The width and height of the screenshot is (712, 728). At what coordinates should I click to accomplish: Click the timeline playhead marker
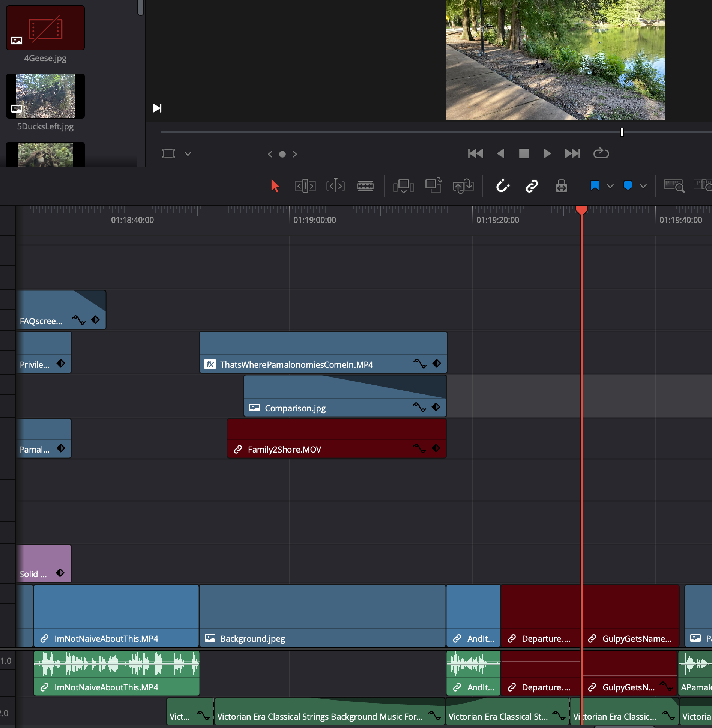pos(581,210)
